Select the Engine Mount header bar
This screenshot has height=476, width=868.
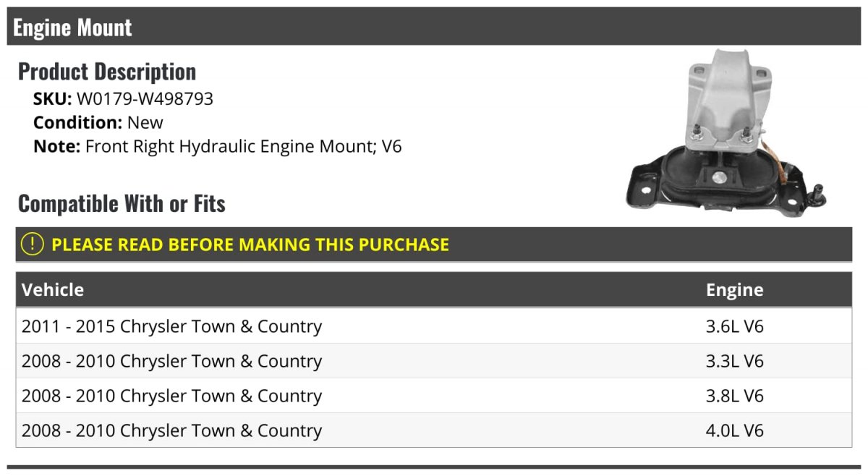coord(434,27)
